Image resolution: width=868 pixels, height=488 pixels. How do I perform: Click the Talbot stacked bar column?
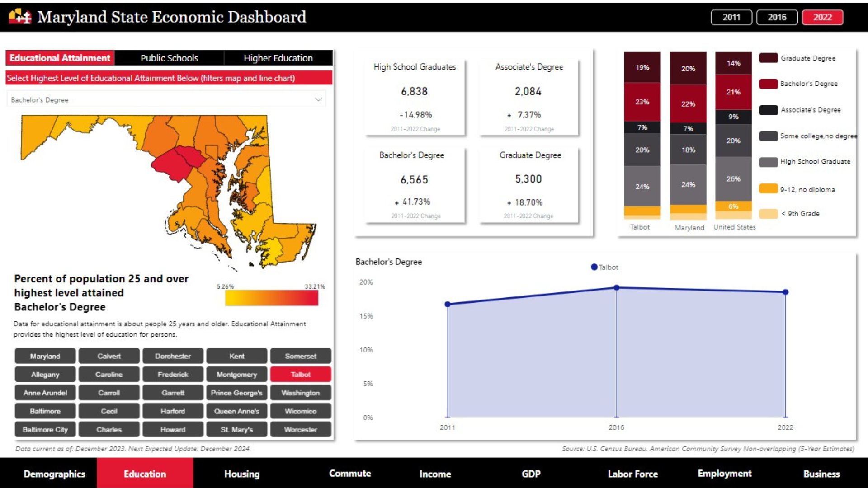point(642,136)
